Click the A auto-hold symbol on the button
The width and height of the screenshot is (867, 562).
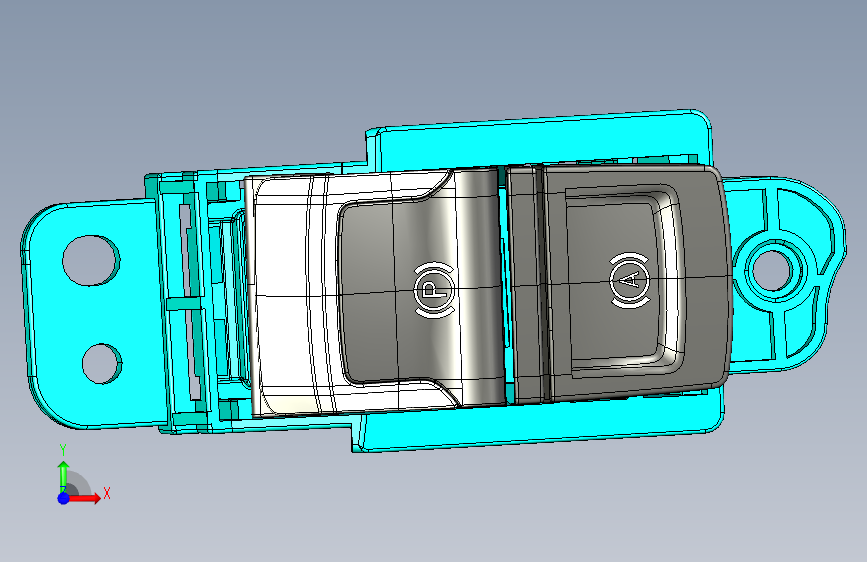point(630,280)
